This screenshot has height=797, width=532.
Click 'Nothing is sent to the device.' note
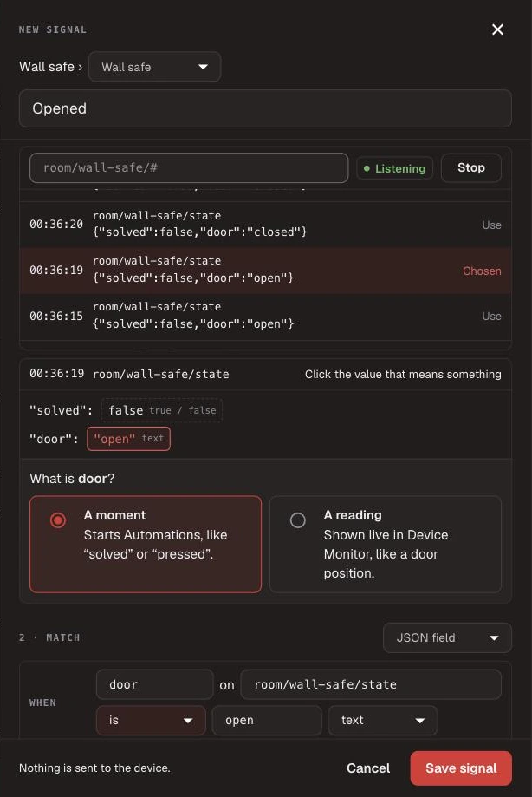[94, 768]
